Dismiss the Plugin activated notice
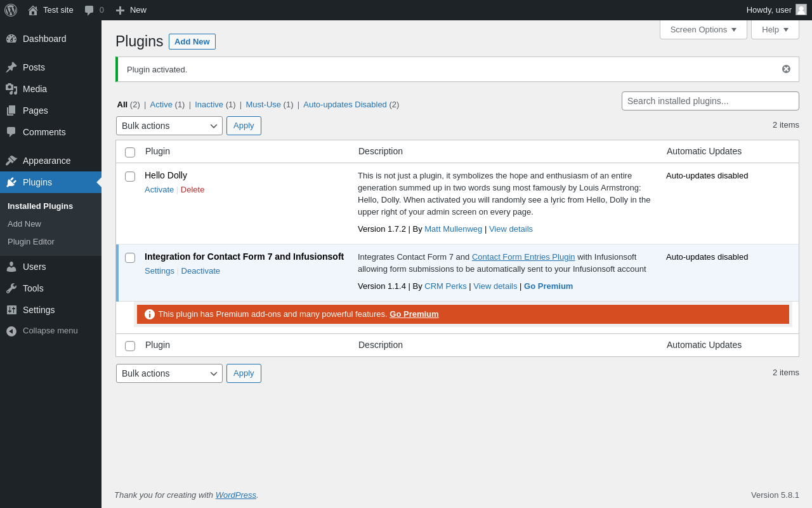The image size is (812, 508). point(786,69)
